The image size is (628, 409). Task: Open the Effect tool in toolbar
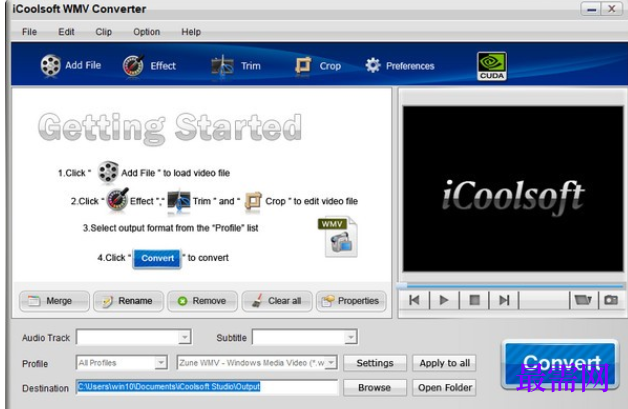coord(149,66)
